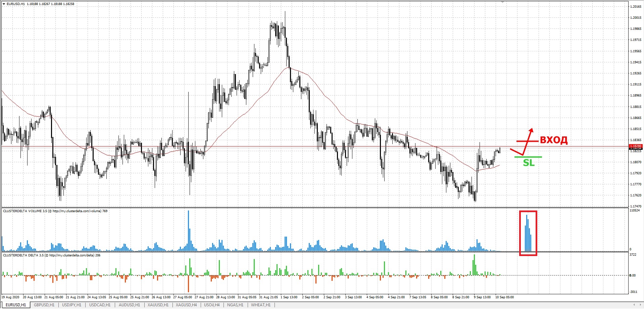Click the CLUSTERDELTA DELTA 3.5 indicator label
644x309 pixels.
(52, 255)
